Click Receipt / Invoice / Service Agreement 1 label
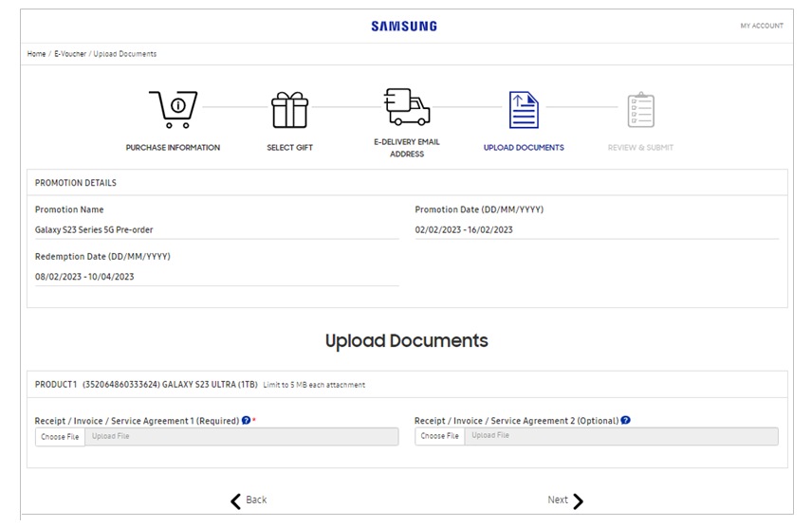Image resolution: width=812 pixels, height=527 pixels. tap(137, 421)
